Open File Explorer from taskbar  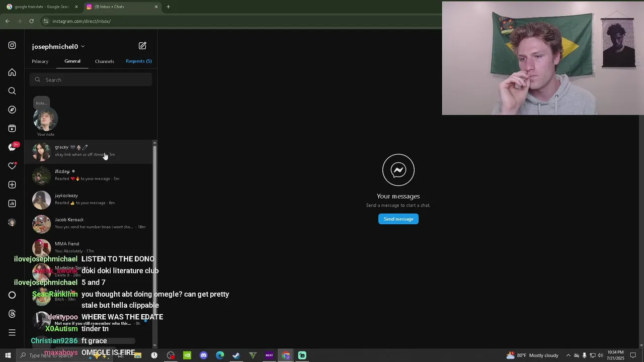[137, 355]
